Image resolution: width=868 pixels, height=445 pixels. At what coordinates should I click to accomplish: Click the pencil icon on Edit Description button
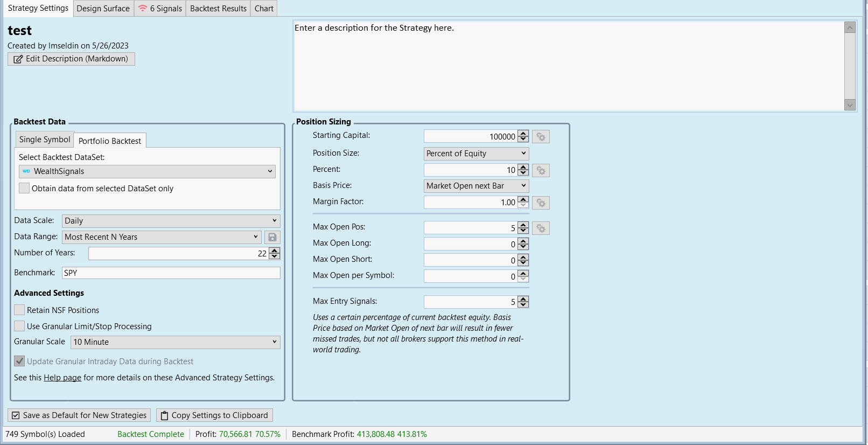pyautogui.click(x=18, y=59)
